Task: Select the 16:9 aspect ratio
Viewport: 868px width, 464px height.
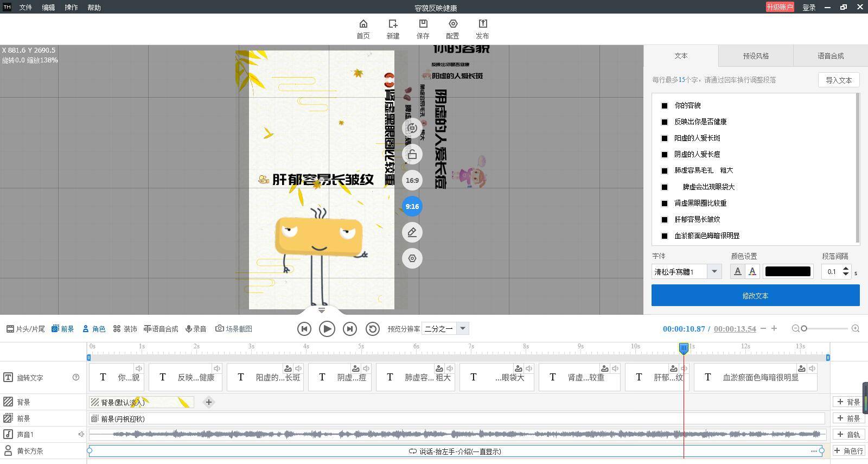Action: coord(412,180)
